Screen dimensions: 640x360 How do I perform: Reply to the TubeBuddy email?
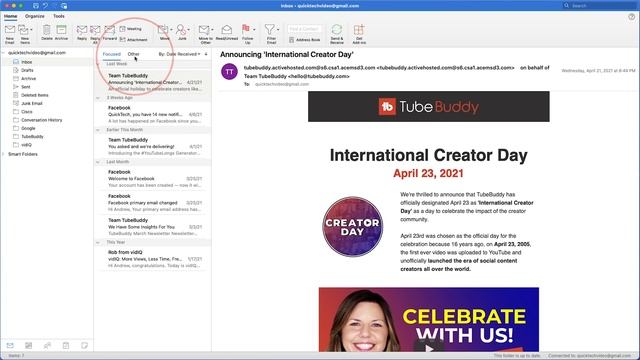coord(82,32)
